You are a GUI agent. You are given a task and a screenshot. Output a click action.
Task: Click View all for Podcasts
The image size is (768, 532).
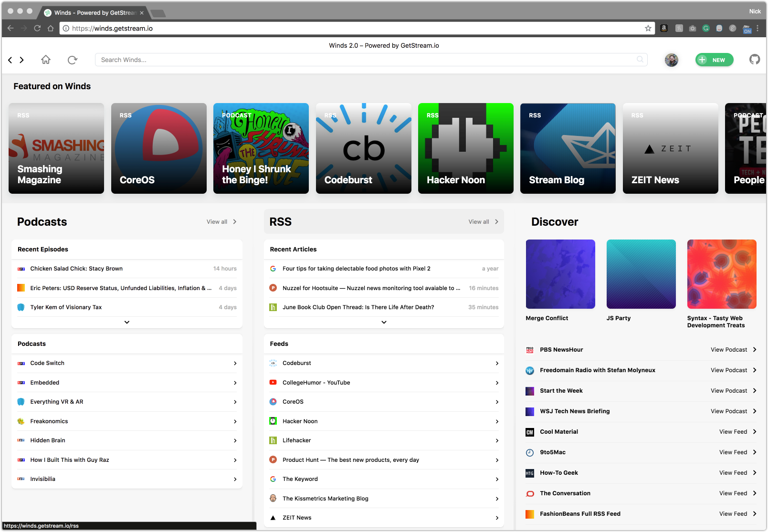point(221,222)
